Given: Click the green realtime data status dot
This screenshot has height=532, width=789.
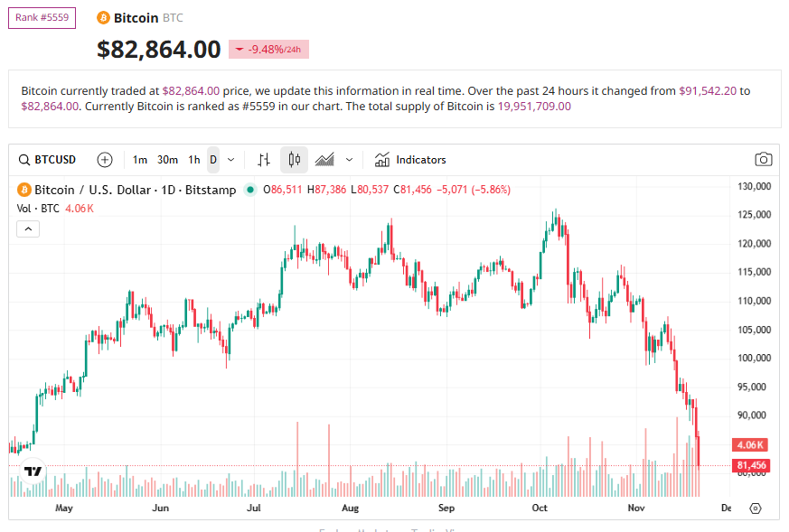Looking at the screenshot, I should click(249, 190).
